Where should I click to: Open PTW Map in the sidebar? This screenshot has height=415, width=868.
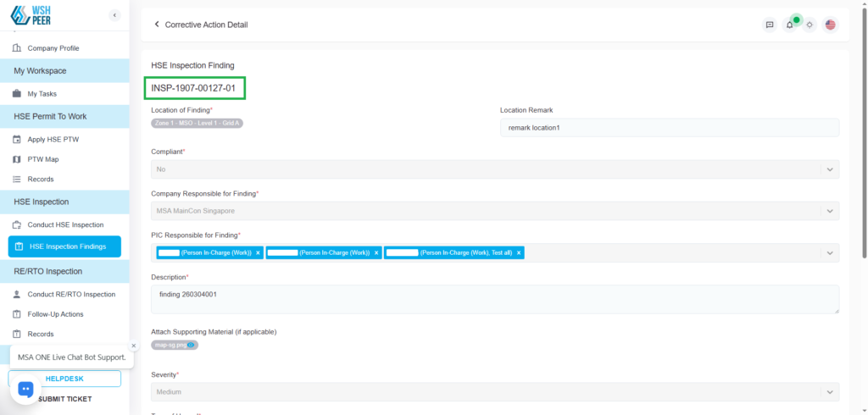[43, 159]
